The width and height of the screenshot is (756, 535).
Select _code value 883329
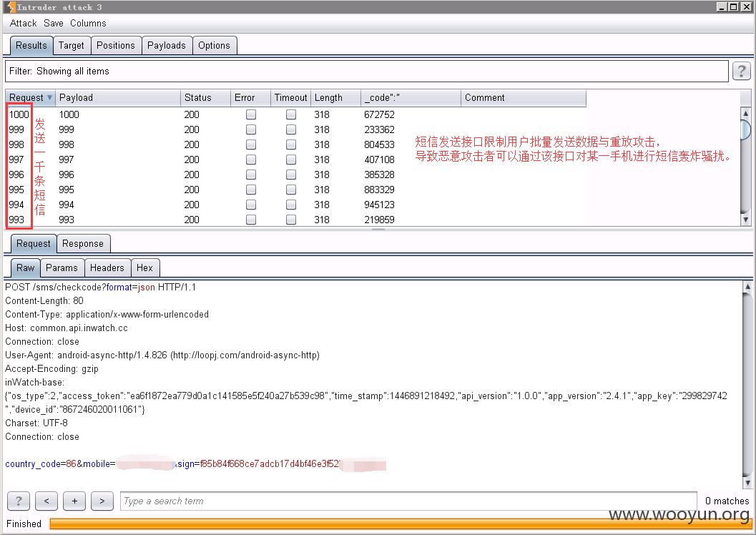pos(380,190)
